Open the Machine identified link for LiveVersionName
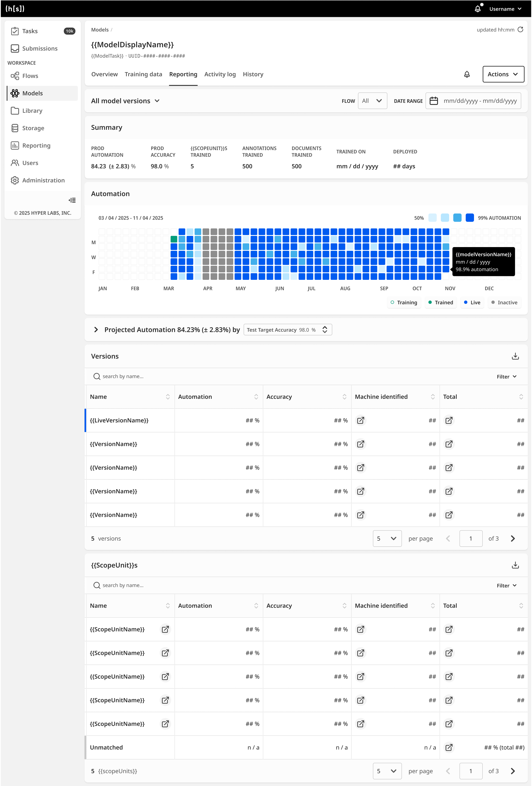The width and height of the screenshot is (532, 786). pyautogui.click(x=361, y=420)
